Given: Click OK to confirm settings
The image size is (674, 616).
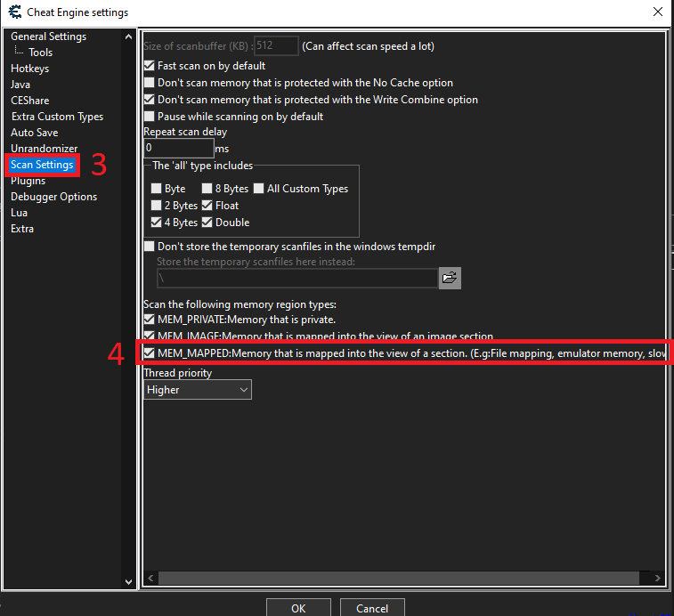Looking at the screenshot, I should click(x=298, y=608).
